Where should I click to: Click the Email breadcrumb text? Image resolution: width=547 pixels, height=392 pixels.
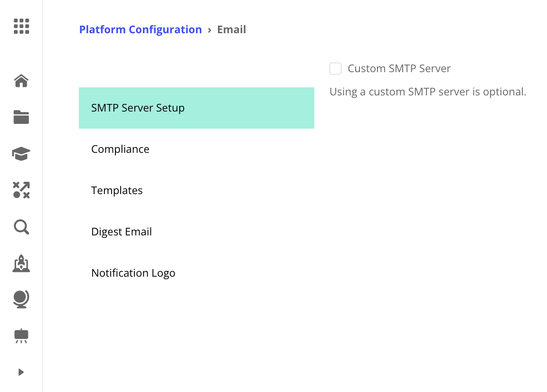(x=232, y=29)
